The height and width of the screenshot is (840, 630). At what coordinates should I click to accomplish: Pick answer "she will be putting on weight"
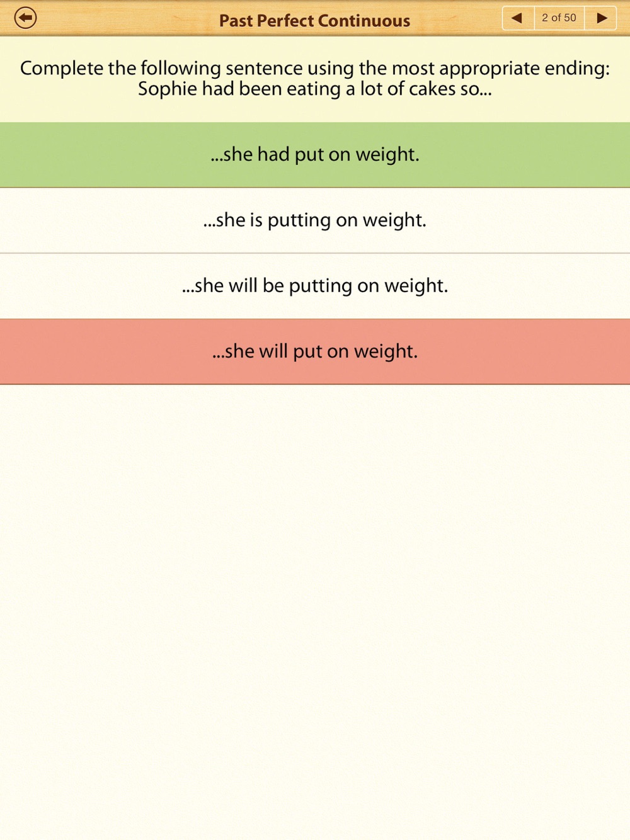(x=315, y=286)
